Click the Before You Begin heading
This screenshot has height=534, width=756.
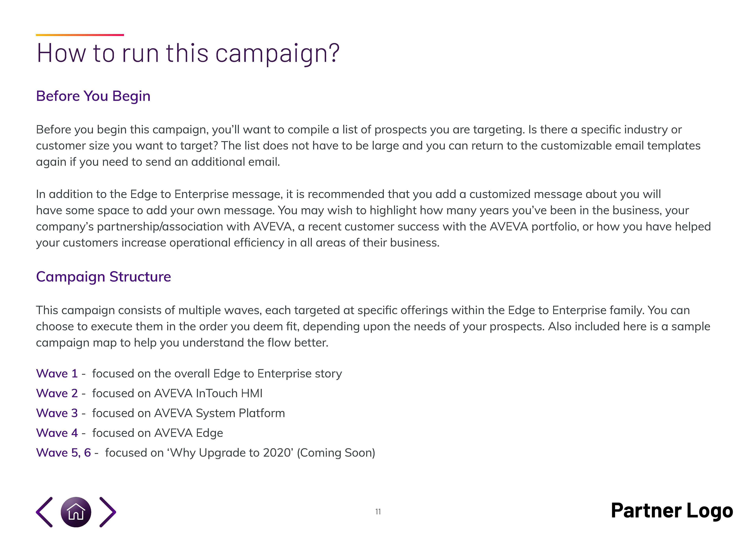pyautogui.click(x=93, y=96)
